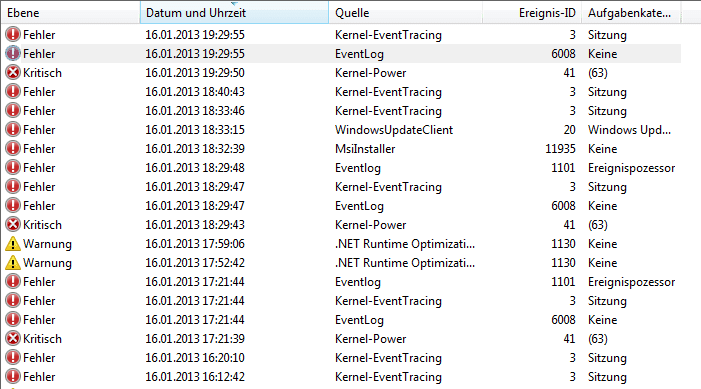The height and width of the screenshot is (389, 701).
Task: Click the warning icon in the 17:59:06 row
Action: pyautogui.click(x=13, y=244)
